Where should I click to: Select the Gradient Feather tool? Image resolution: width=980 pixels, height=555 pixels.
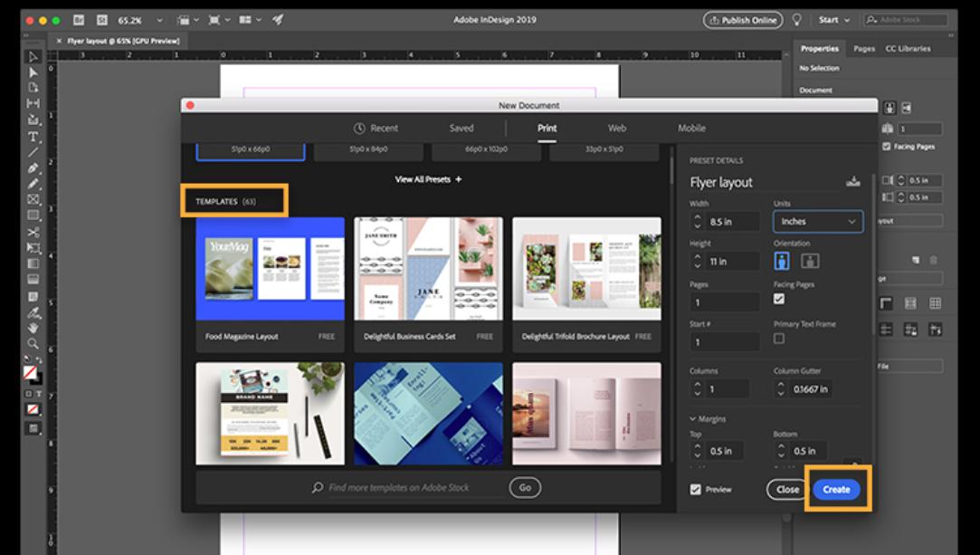click(x=33, y=280)
